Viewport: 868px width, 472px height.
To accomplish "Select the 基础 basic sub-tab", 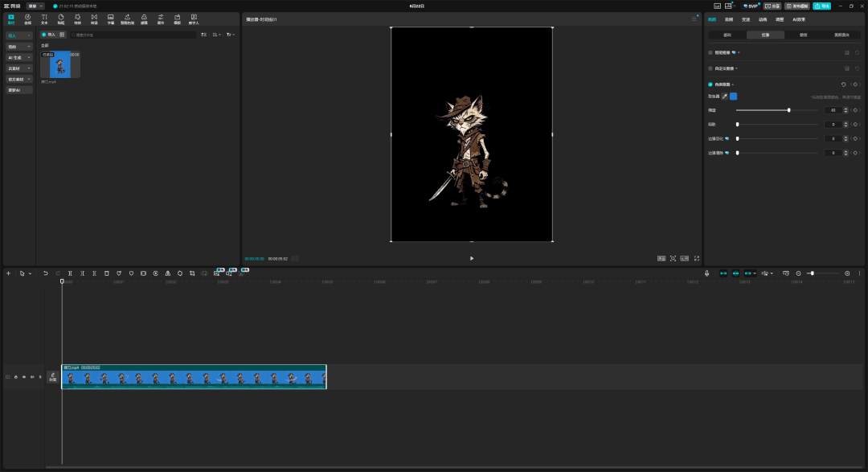I will (x=727, y=35).
